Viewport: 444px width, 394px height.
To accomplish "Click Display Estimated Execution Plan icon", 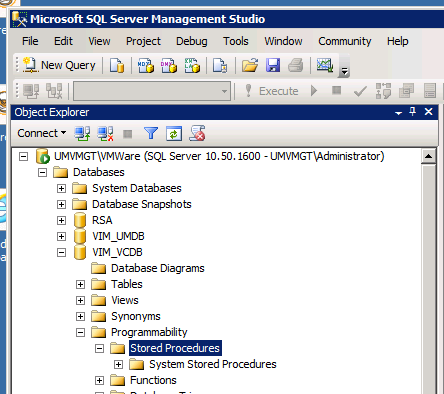I will pos(383,91).
